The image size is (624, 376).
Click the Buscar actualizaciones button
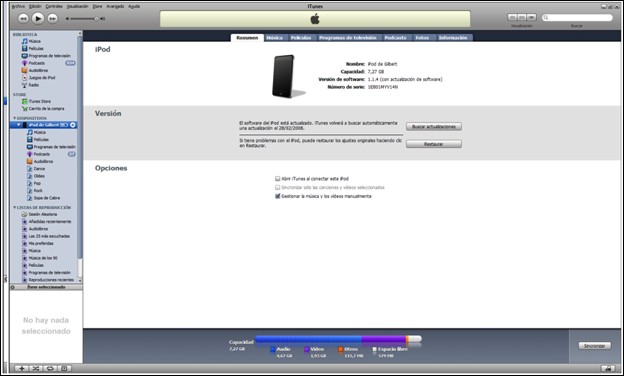coord(434,127)
